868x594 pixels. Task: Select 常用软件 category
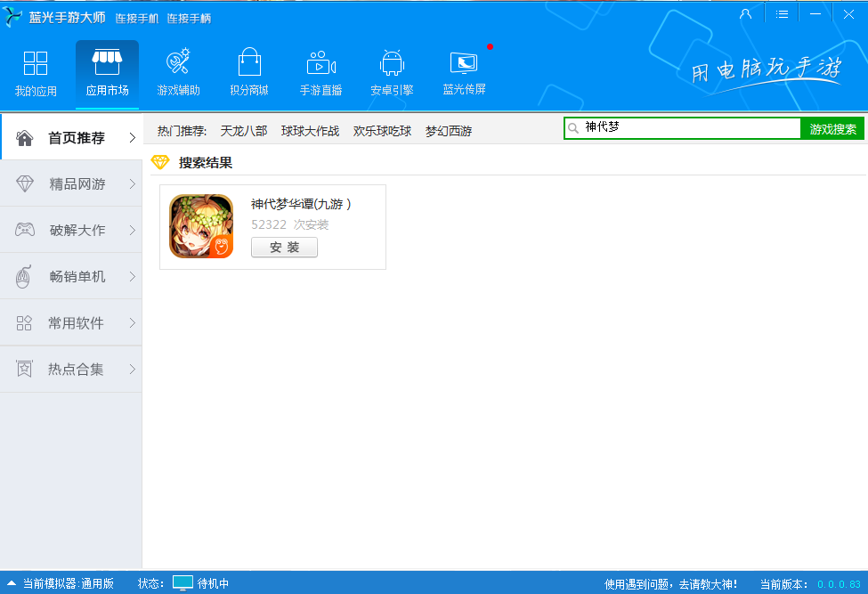(71, 322)
